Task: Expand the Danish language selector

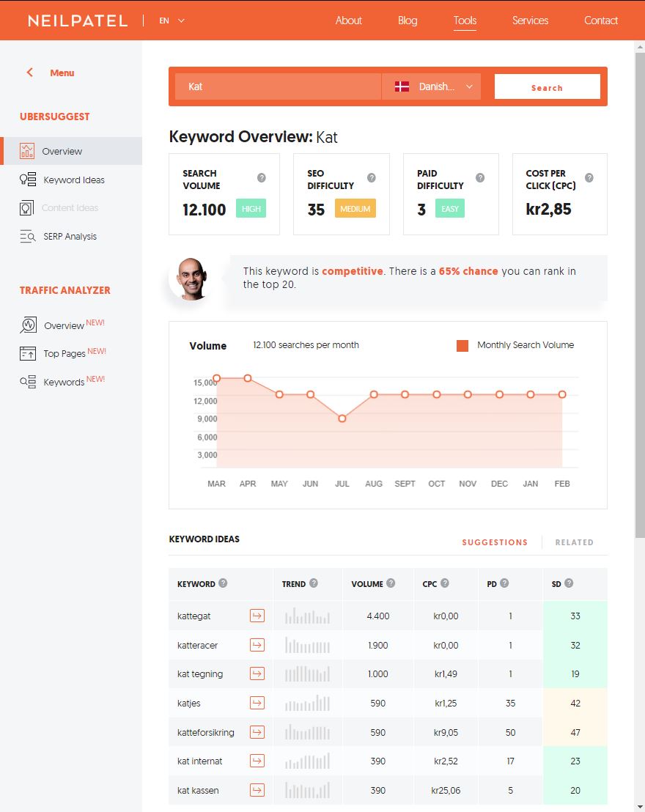Action: click(432, 86)
